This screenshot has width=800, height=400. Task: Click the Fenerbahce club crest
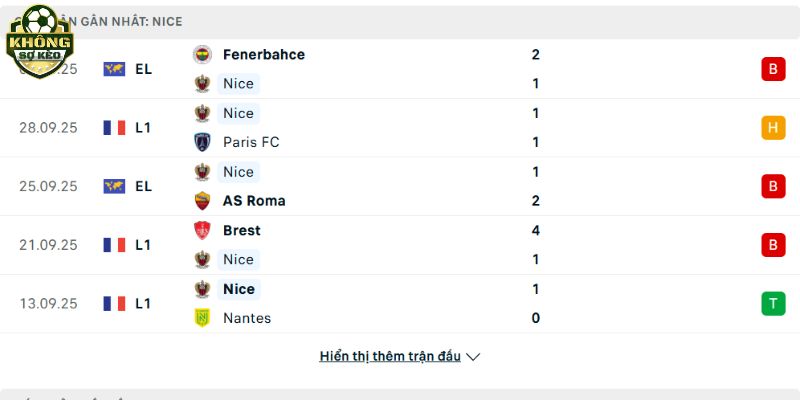coord(203,54)
